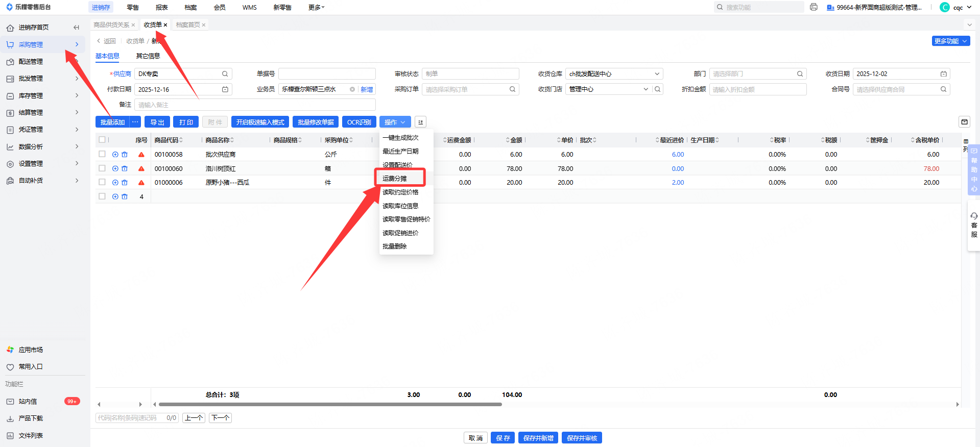Collapse the sidebar with the arrow icon
This screenshot has width=980, height=447.
(x=76, y=28)
